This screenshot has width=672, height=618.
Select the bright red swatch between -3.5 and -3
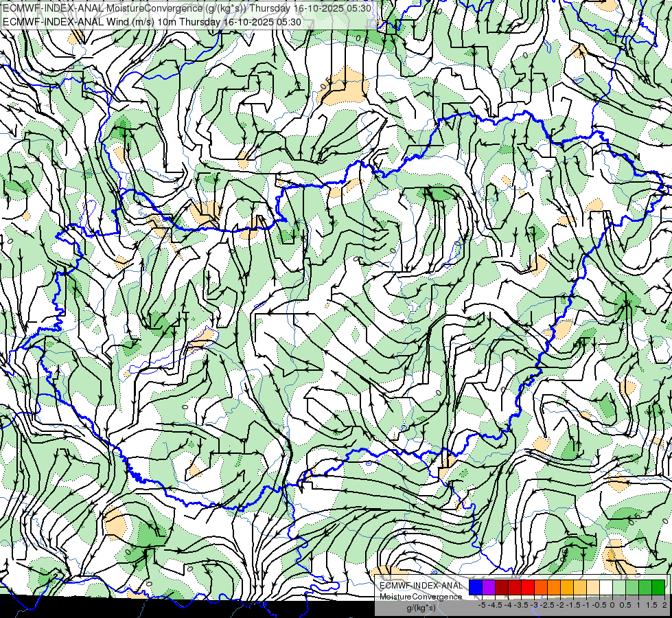pos(528,587)
